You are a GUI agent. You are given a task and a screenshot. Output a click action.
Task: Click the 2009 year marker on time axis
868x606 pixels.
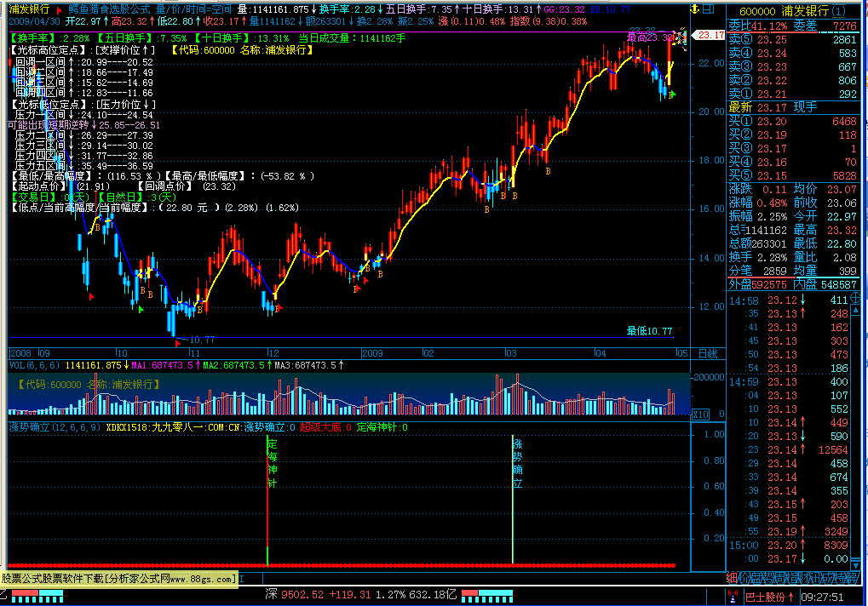point(372,353)
